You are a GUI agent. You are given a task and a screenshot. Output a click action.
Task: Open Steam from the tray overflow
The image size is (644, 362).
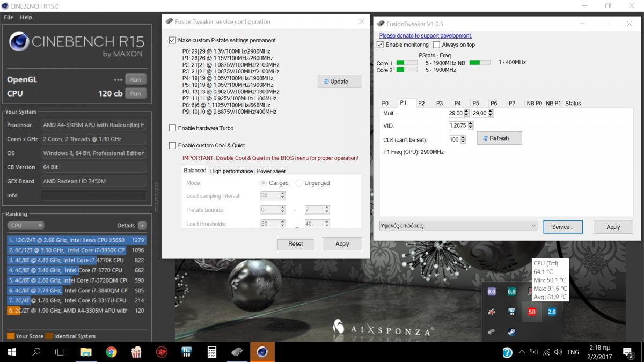(511, 332)
